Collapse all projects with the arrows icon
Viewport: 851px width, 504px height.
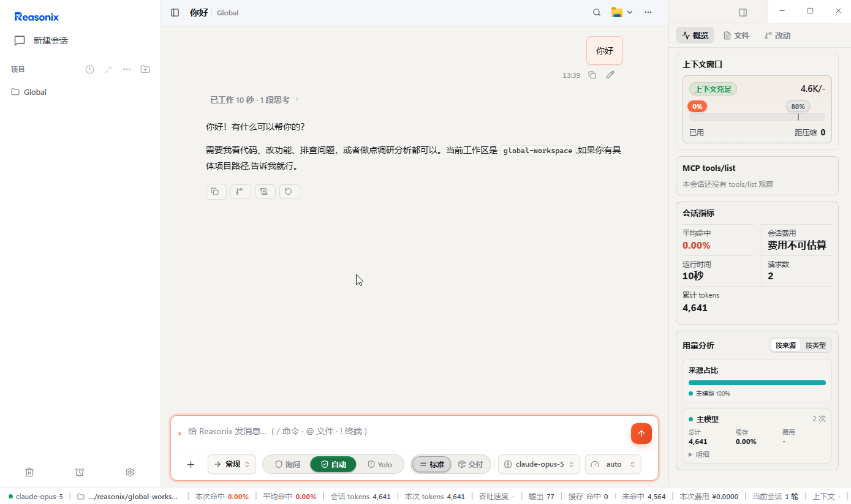108,69
